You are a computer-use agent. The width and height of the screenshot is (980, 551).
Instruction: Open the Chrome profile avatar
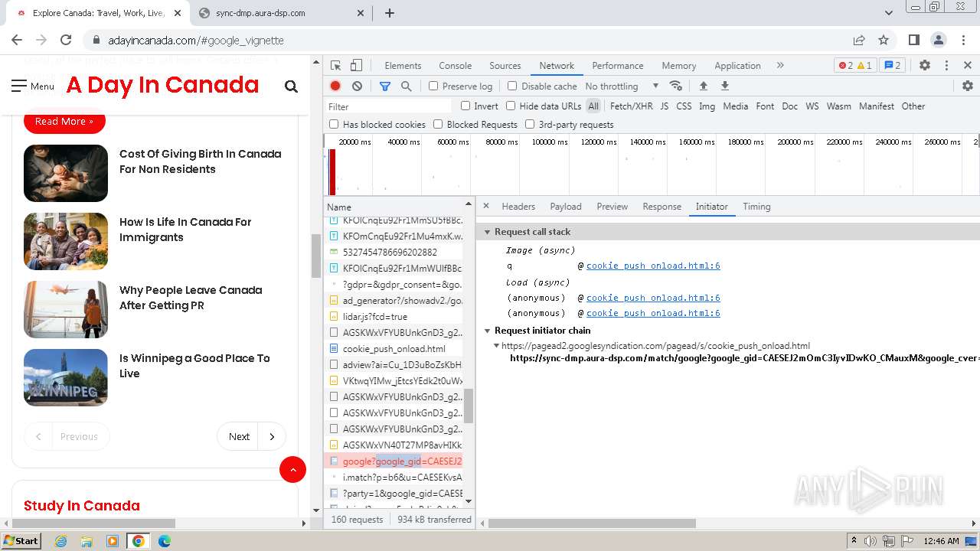click(939, 40)
